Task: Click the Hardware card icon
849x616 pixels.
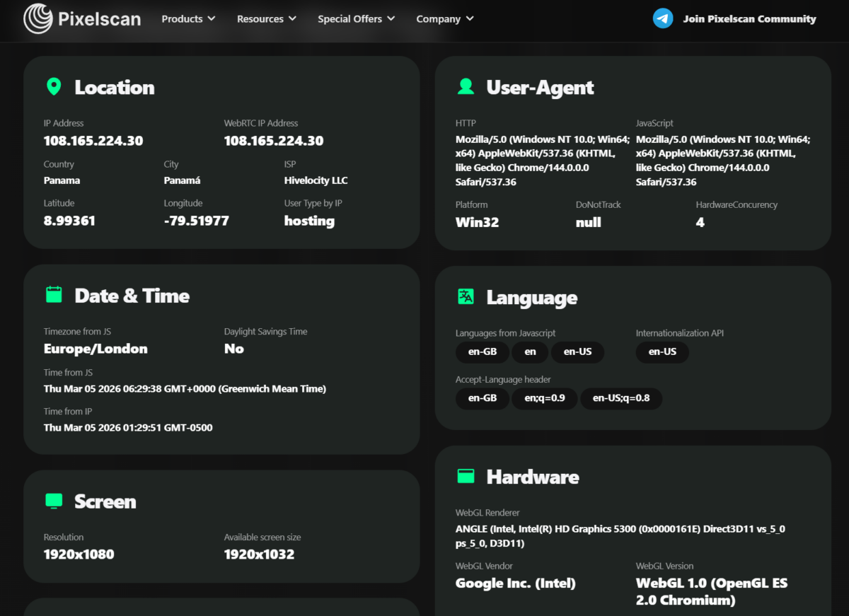Action: pyautogui.click(x=466, y=477)
